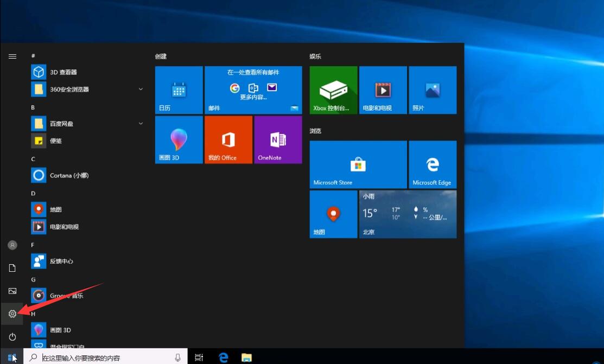The image size is (604, 364).
Task: Open the Pictures sidebar icon
Action: pyautogui.click(x=12, y=291)
